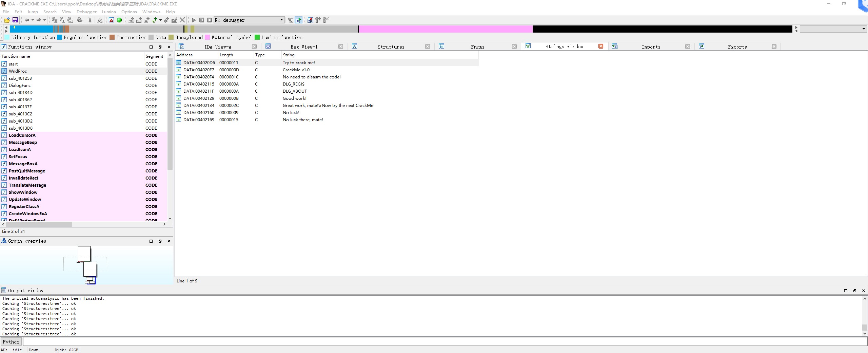
Task: Jump forward with the right arrow
Action: coord(39,20)
